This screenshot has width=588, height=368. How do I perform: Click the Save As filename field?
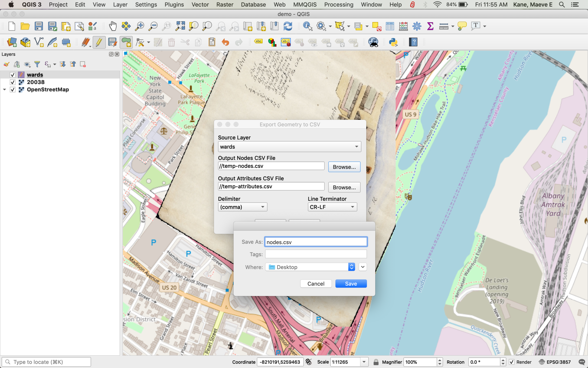coord(316,242)
